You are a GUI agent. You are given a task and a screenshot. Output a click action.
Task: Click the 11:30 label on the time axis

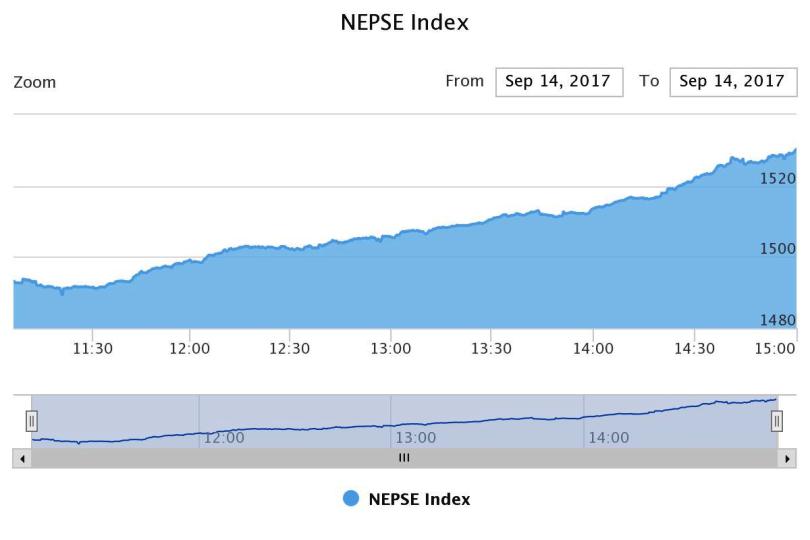(x=91, y=349)
